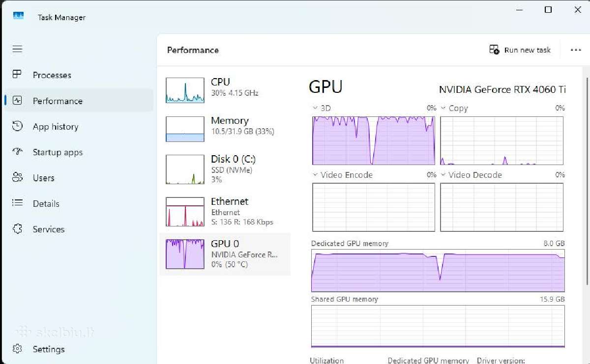
Task: Select the Performance page icon
Action: 17,101
